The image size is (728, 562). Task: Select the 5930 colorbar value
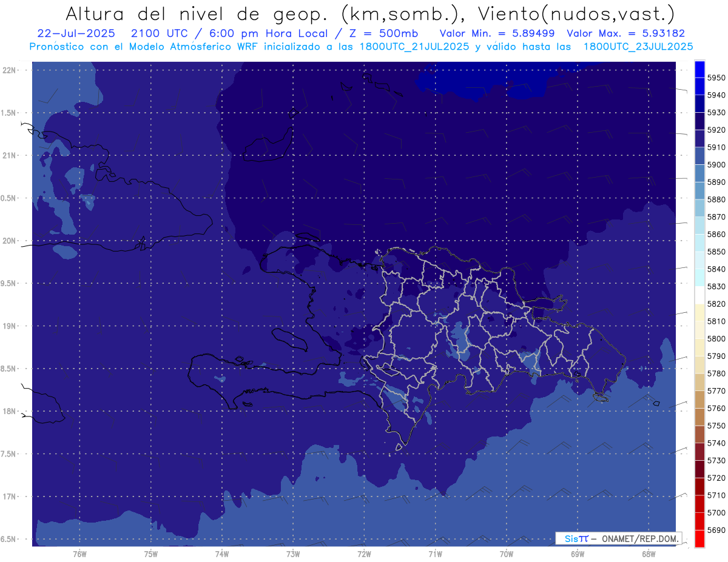click(x=716, y=113)
